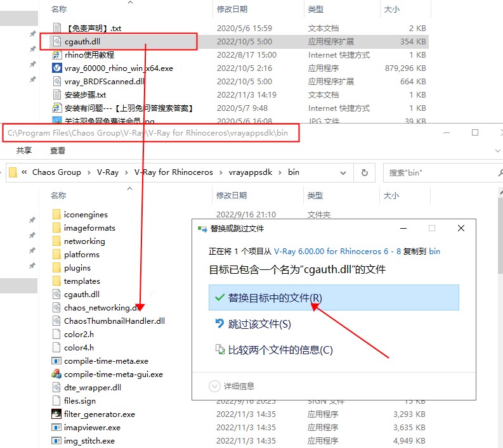Image resolution: width=503 pixels, height=448 pixels.
Task: Show hidden breadcrumb path with « button
Action: pyautogui.click(x=24, y=172)
